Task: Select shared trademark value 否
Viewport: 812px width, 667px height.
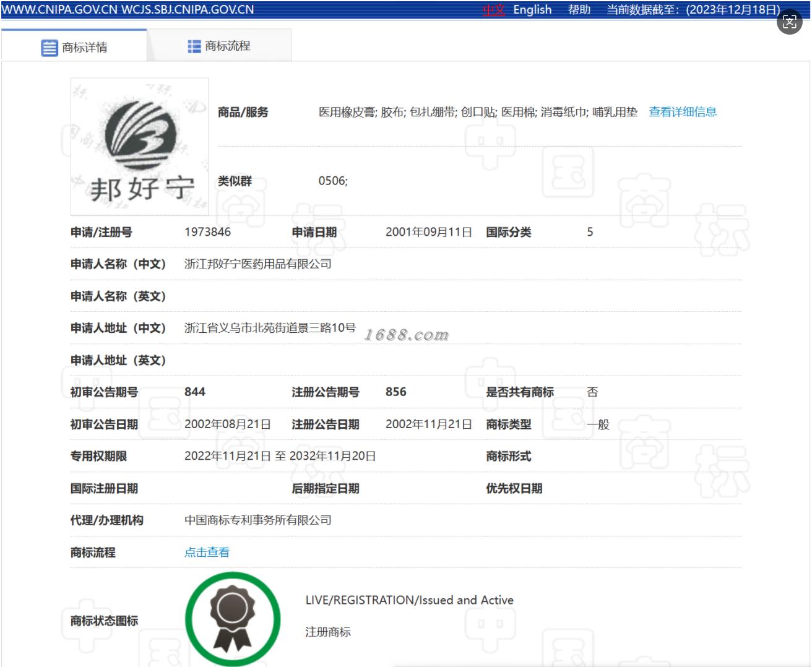Action: (592, 392)
